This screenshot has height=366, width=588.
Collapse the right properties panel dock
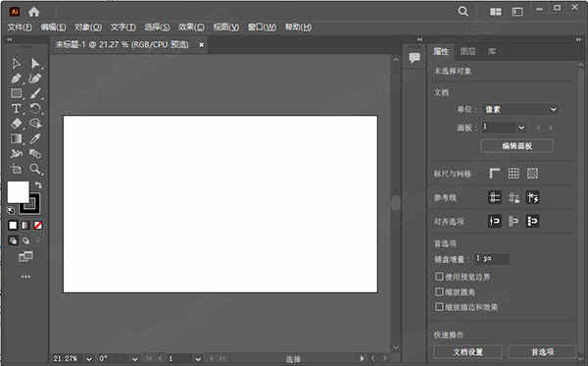tap(578, 40)
